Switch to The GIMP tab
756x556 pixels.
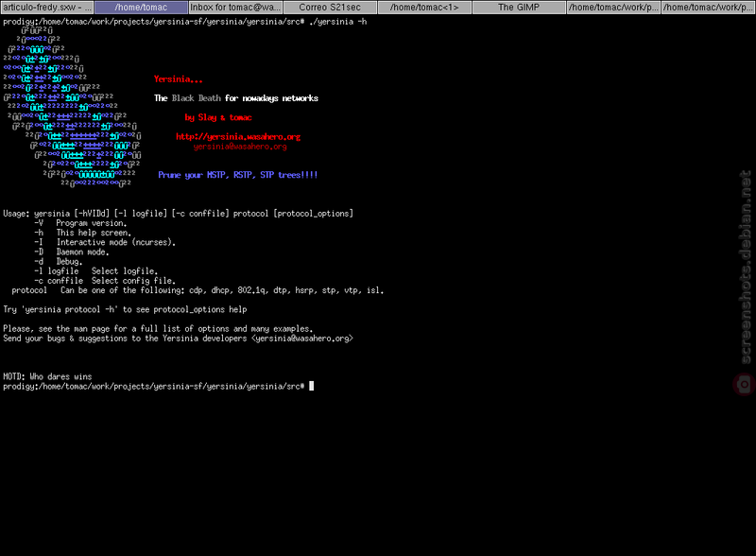(x=519, y=8)
